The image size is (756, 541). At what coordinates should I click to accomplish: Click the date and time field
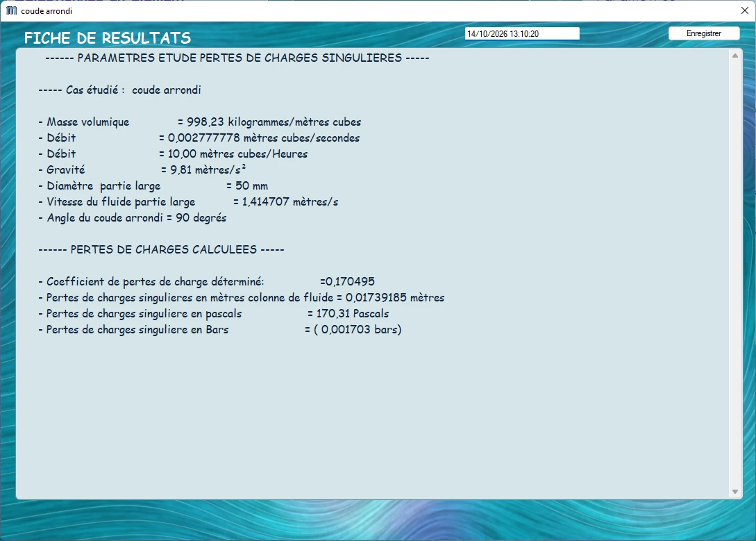point(522,34)
